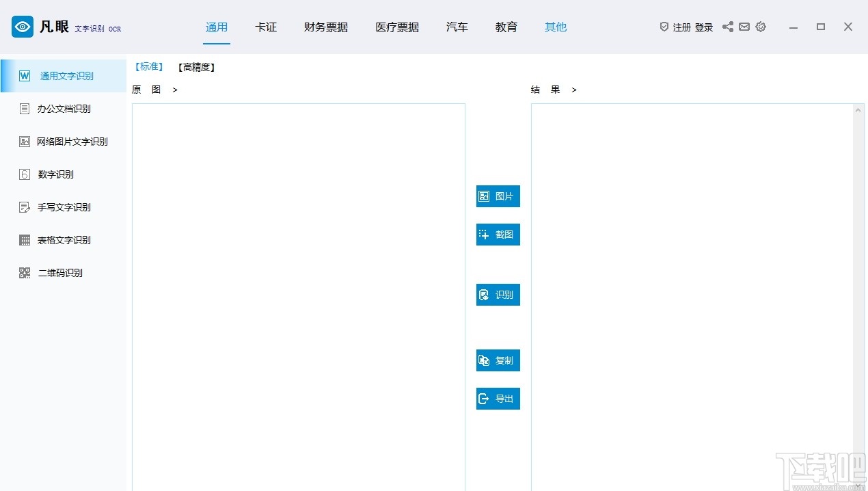Viewport: 868px width, 491px height.
Task: Select 表格文字识别 table recognition
Action: pyautogui.click(x=64, y=239)
